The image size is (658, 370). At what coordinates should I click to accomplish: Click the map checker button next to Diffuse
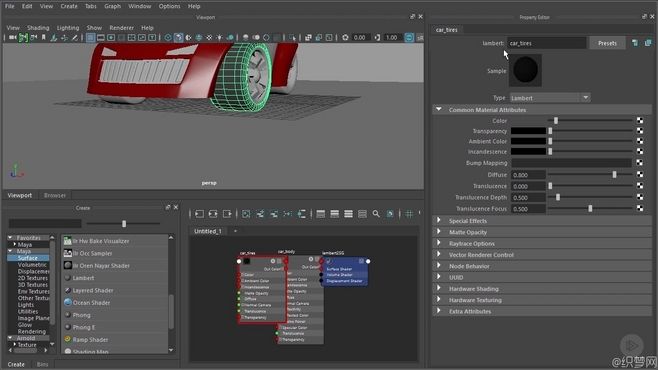640,175
